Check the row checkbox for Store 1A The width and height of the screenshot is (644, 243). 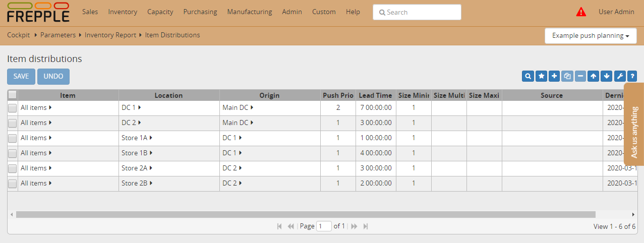pos(13,138)
